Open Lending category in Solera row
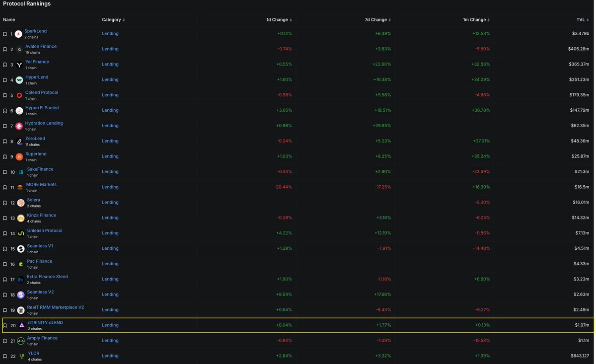Image resolution: width=596 pixels, height=364 pixels. pyautogui.click(x=110, y=203)
